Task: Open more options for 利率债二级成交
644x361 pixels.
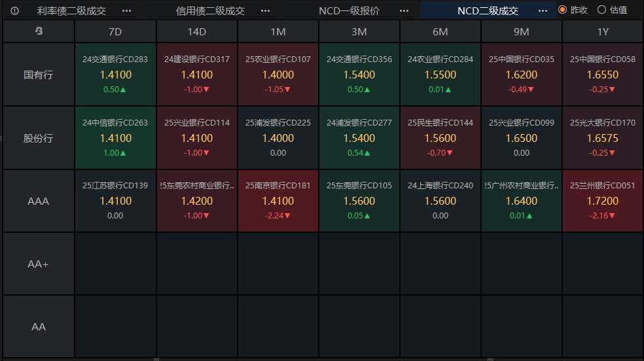Action: click(x=126, y=10)
